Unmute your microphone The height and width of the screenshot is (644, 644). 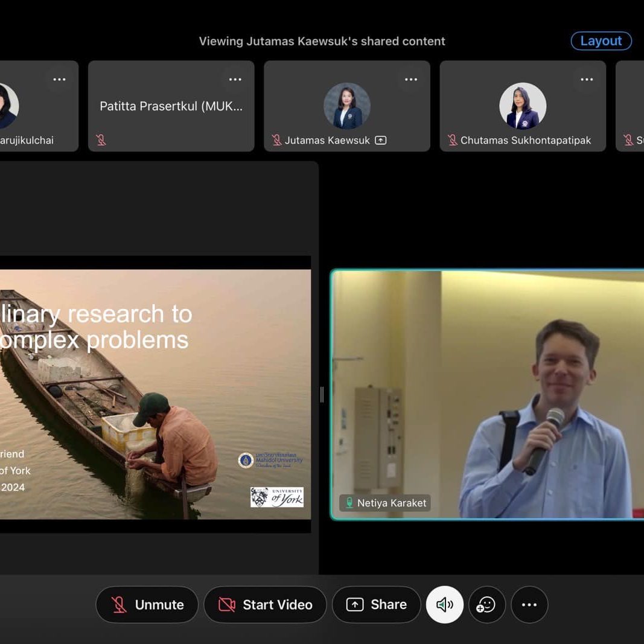point(147,604)
